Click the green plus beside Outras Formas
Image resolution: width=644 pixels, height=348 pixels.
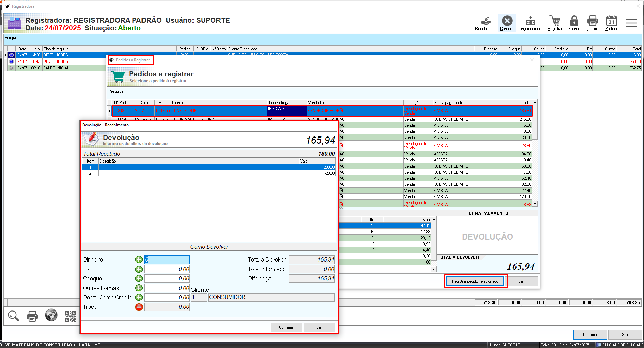coord(139,288)
